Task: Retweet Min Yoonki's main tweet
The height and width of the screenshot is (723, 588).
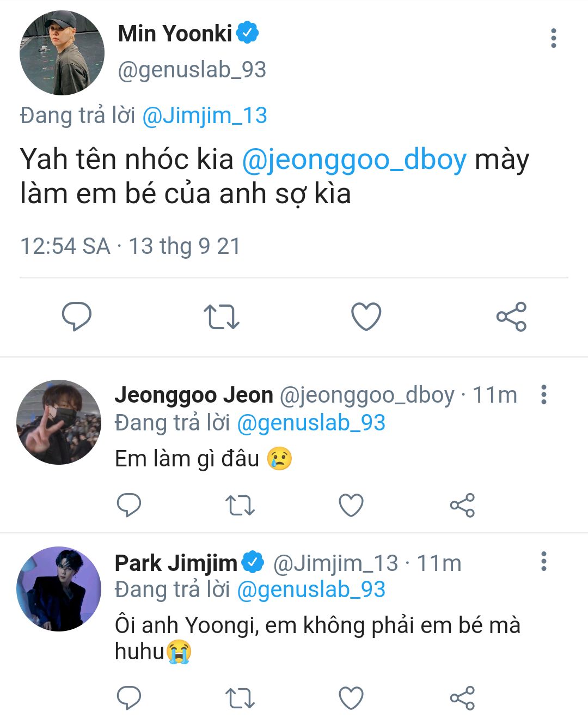Action: tap(221, 317)
